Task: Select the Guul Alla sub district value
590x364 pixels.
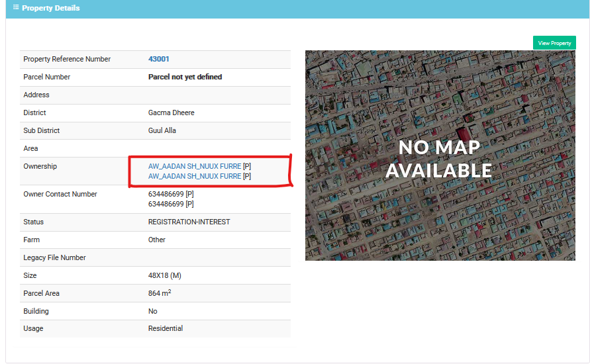Action: point(162,130)
